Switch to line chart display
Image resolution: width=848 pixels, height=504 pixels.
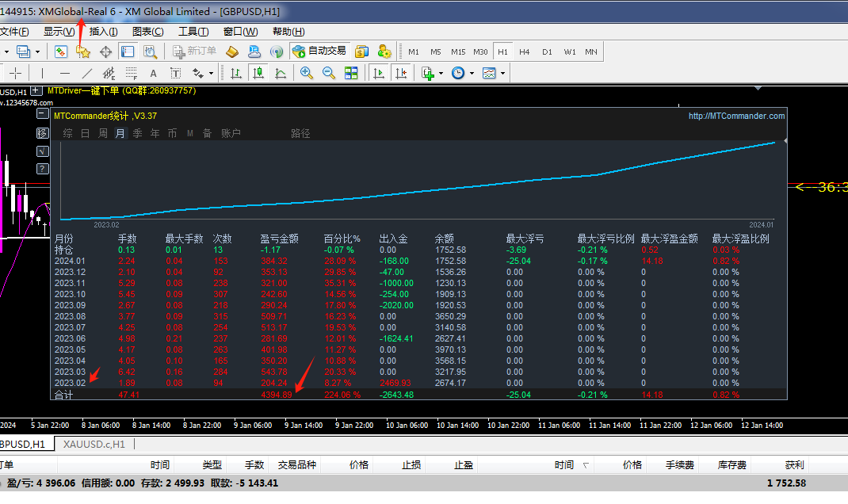click(280, 73)
